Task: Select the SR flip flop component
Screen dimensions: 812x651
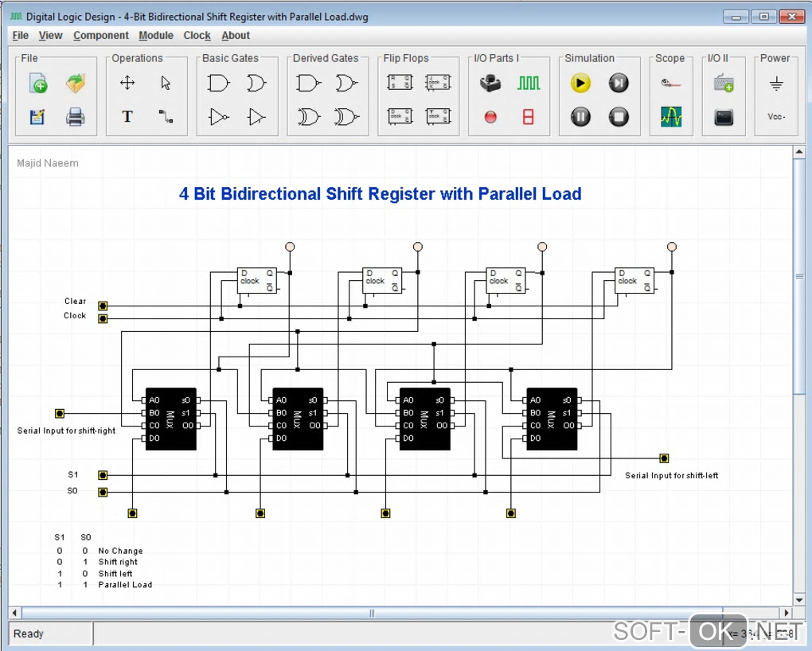Action: point(400,82)
